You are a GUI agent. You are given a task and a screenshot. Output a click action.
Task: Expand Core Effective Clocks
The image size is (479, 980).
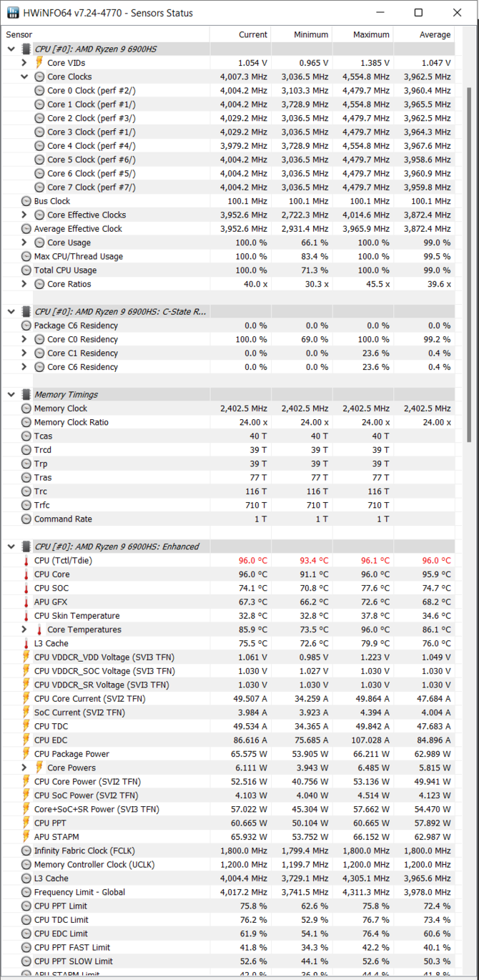tap(25, 215)
